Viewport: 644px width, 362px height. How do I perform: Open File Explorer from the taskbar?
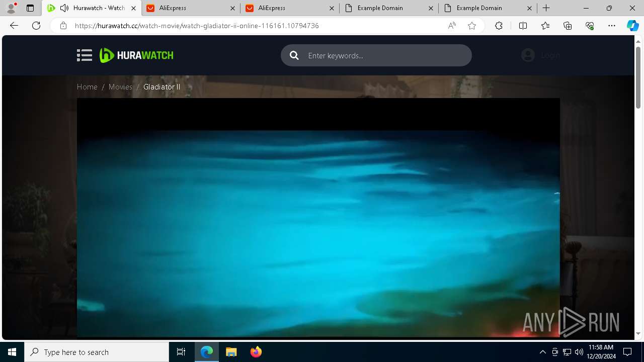coord(231,352)
